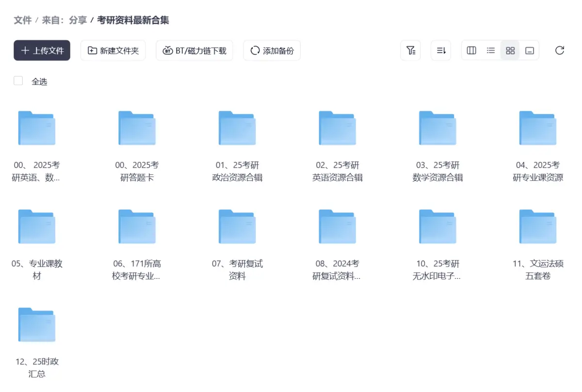Go to 文件 in the breadcrumb
Viewport: 582px width, 392px height.
(x=23, y=20)
